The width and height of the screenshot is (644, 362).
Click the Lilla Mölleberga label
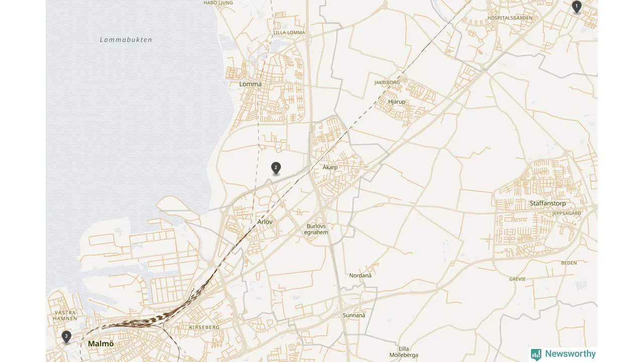404,352
